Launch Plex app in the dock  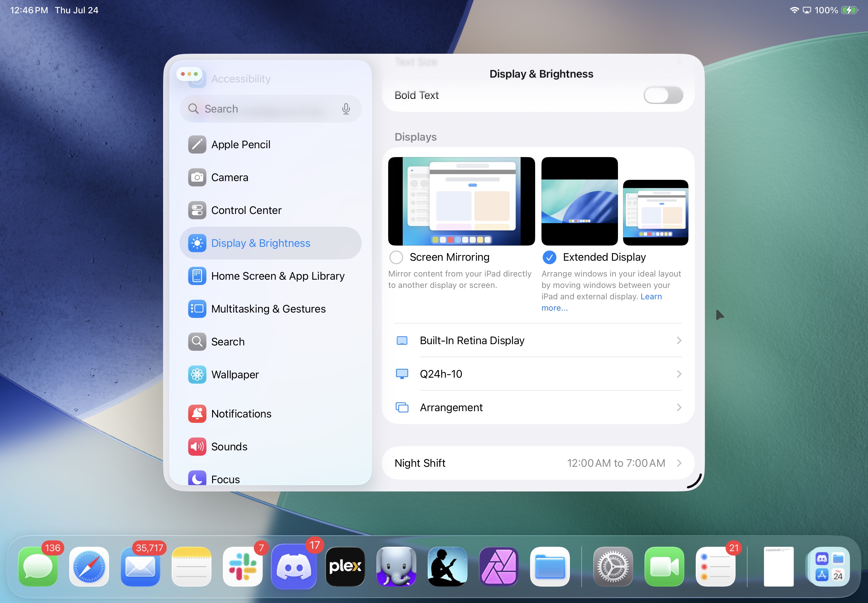pos(345,567)
